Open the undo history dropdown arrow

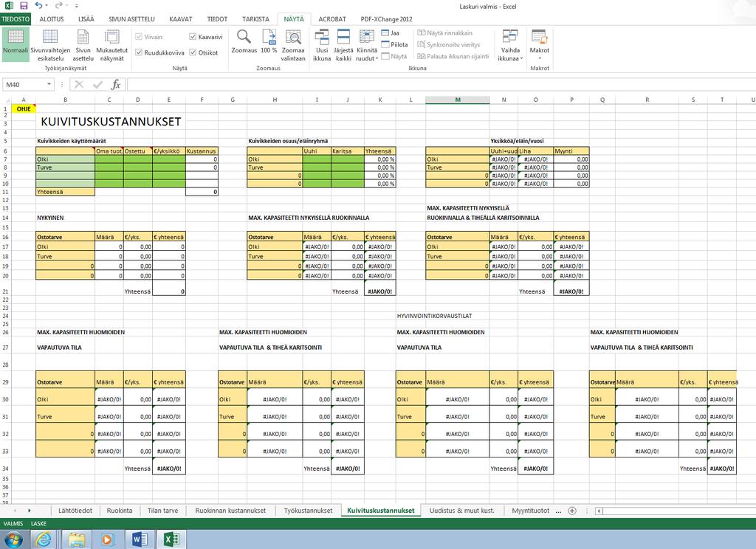[x=47, y=6]
